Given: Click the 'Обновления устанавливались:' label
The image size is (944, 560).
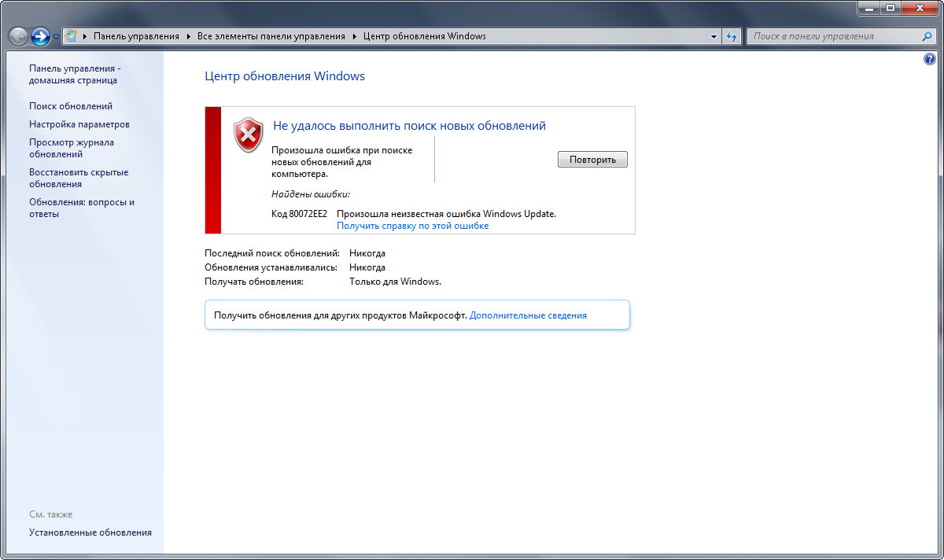Looking at the screenshot, I should coord(271,267).
